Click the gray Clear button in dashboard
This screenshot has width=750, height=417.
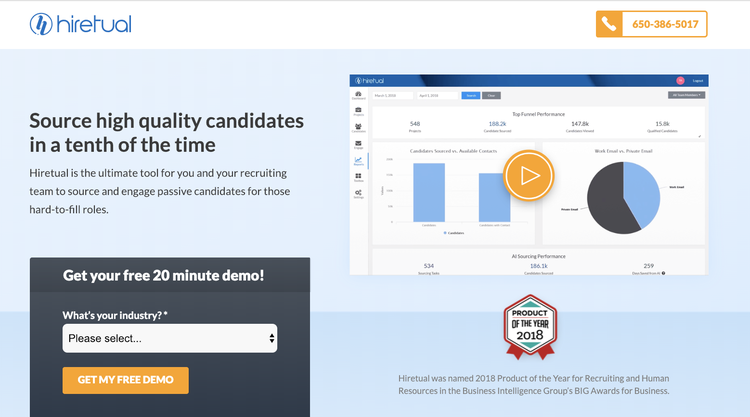491,96
